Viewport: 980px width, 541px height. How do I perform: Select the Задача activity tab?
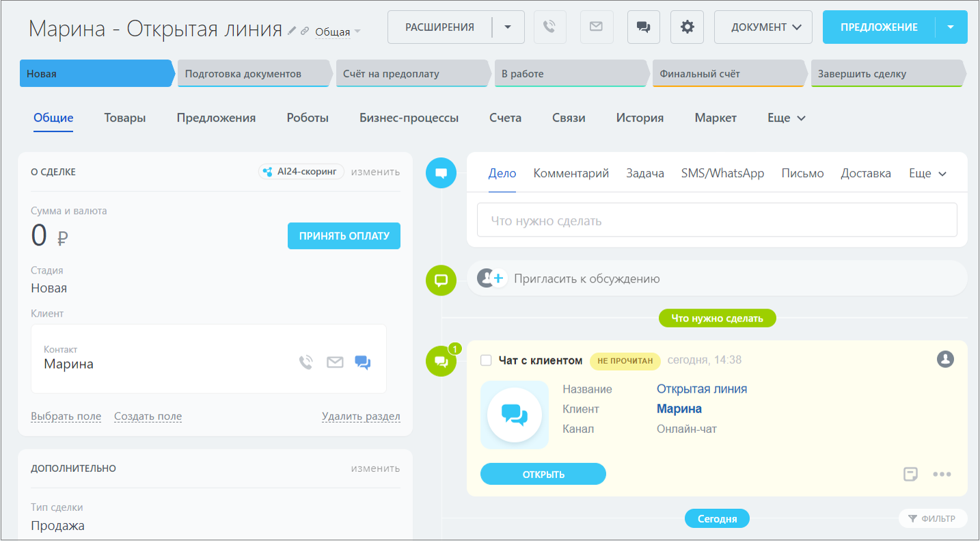(645, 173)
